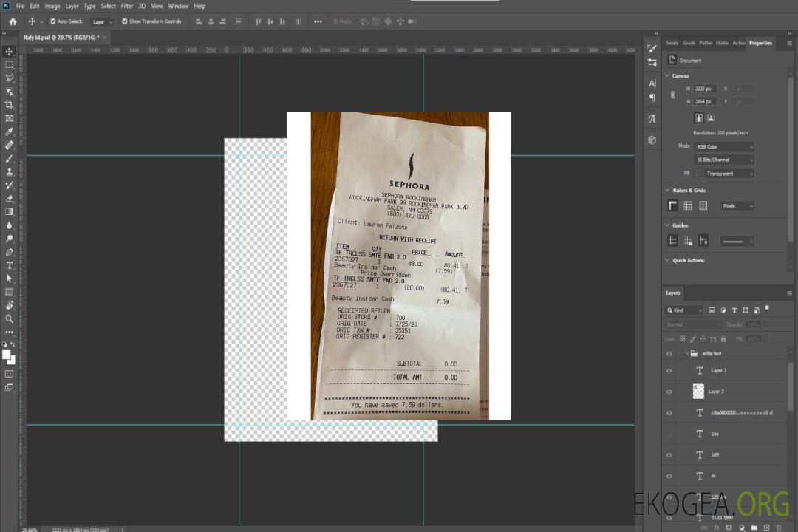
Task: Click the lock all layers padlock icon
Action: coord(723,339)
